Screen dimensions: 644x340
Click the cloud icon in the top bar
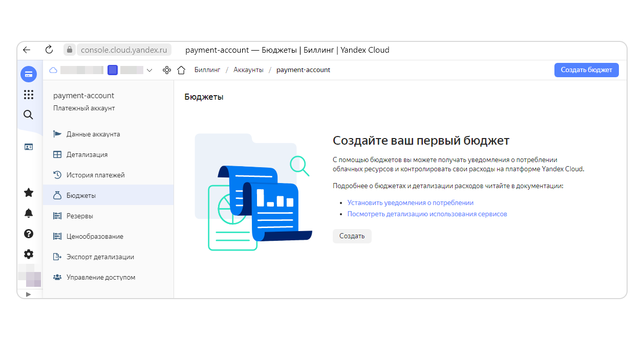click(x=53, y=70)
